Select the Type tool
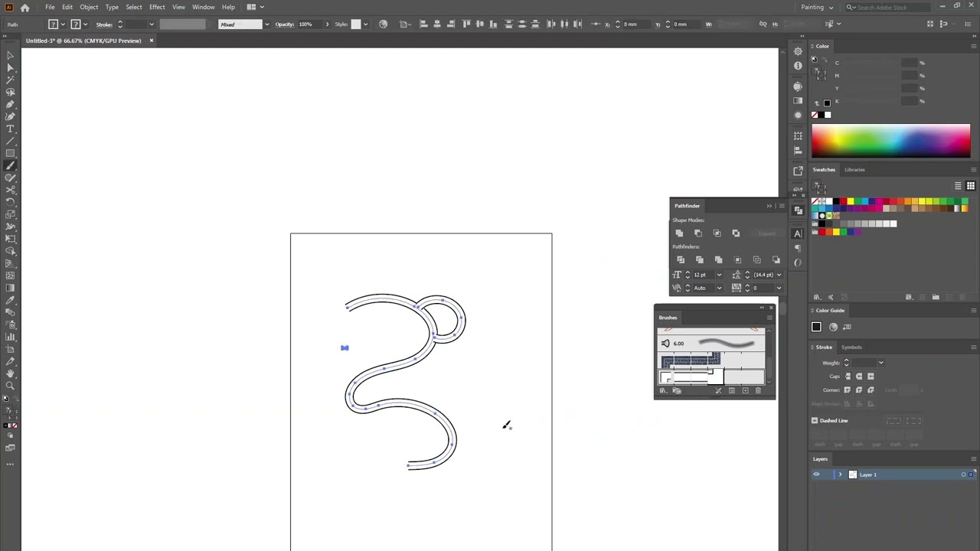Screen dimensions: 980x551 (x=10, y=129)
